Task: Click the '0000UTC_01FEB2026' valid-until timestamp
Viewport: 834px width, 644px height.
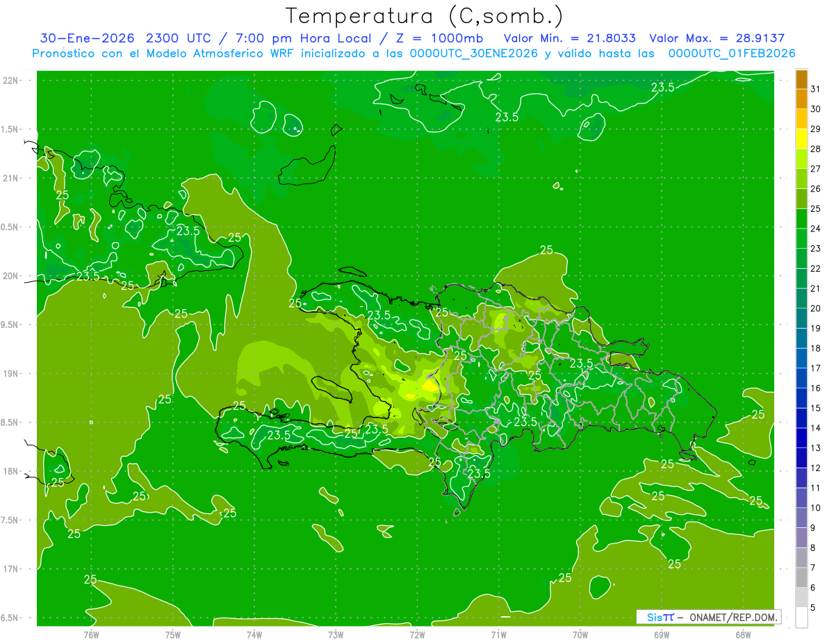Action: [732, 53]
